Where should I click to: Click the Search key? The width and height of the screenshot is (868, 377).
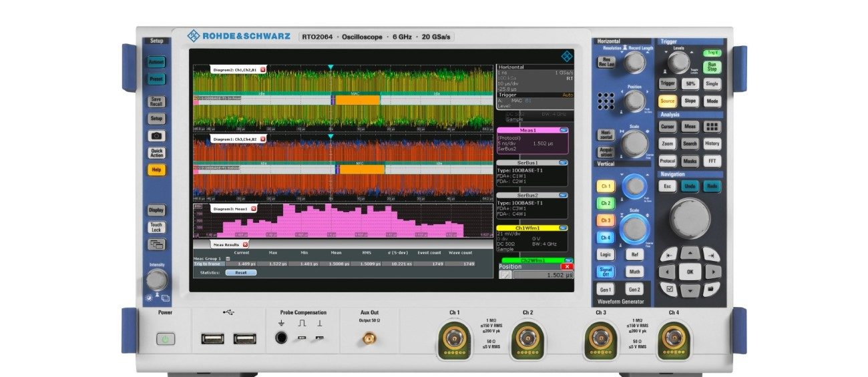point(690,143)
